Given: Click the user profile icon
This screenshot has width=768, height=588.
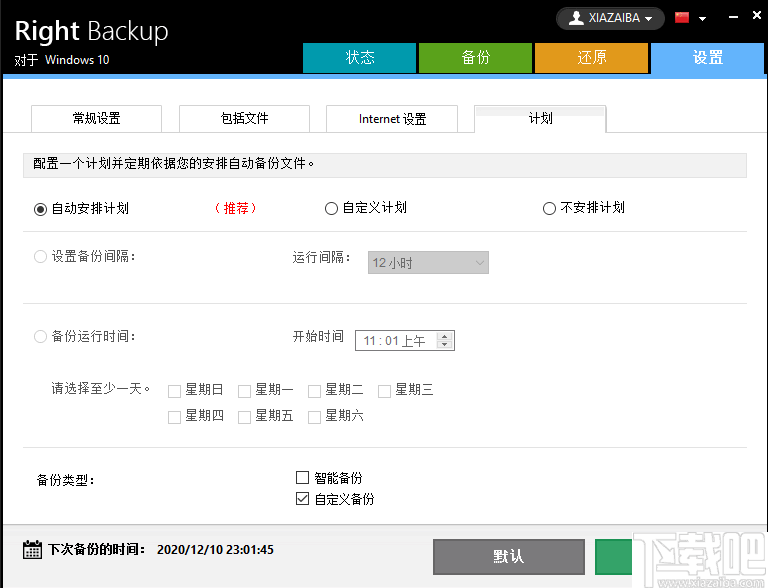Looking at the screenshot, I should click(576, 18).
